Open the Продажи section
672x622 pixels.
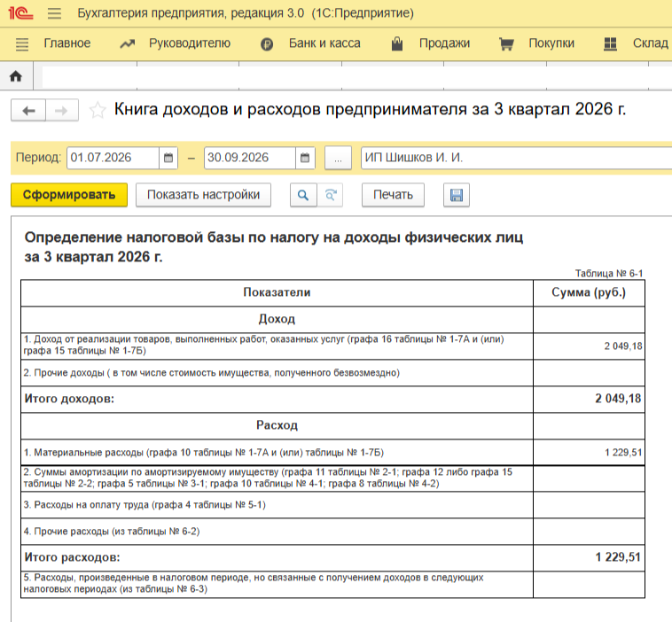tap(444, 43)
